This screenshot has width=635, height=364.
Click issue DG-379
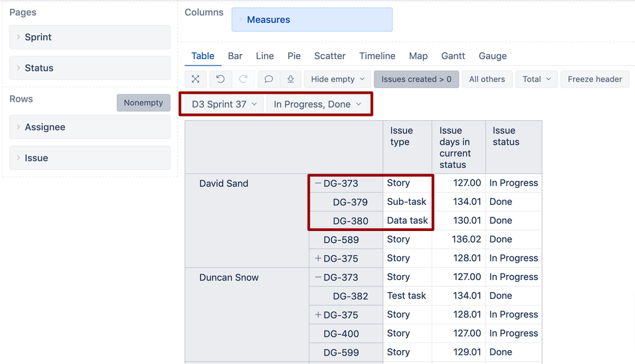point(351,202)
